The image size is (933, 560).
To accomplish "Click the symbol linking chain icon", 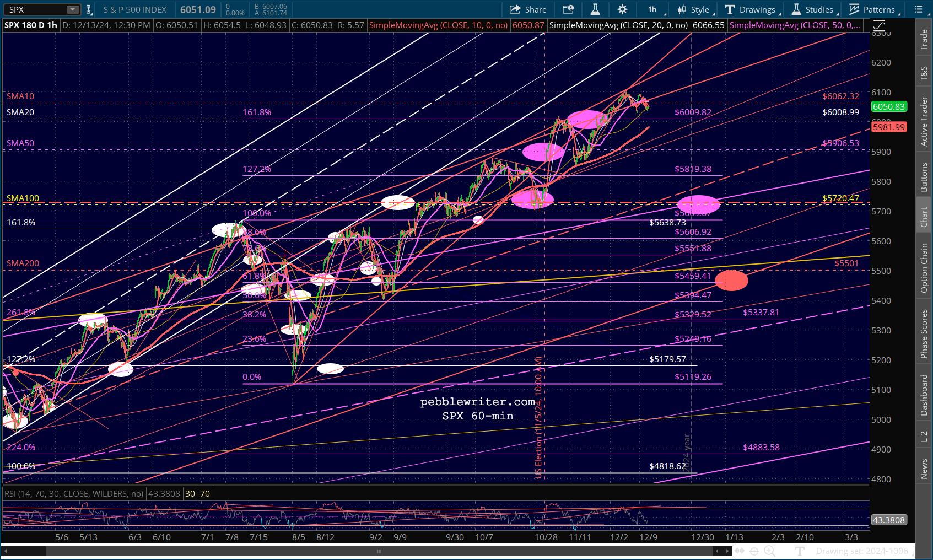I will point(88,9).
